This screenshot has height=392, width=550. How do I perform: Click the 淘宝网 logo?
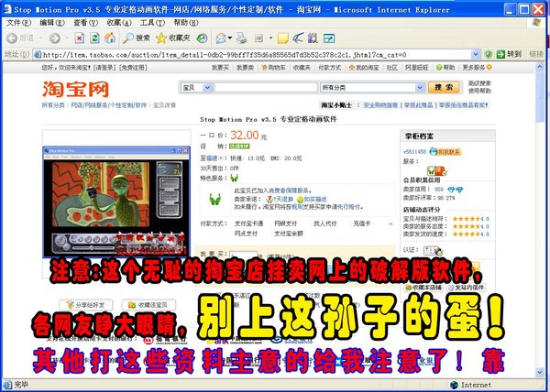pos(75,89)
